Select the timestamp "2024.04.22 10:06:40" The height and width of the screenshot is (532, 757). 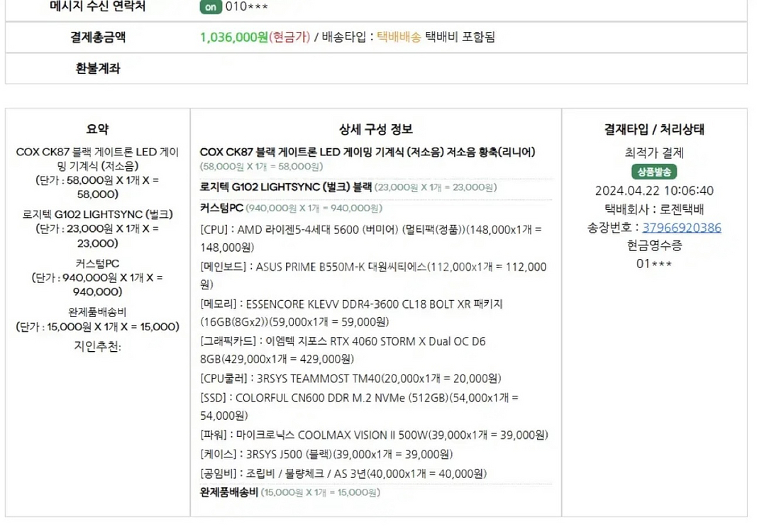pyautogui.click(x=654, y=191)
